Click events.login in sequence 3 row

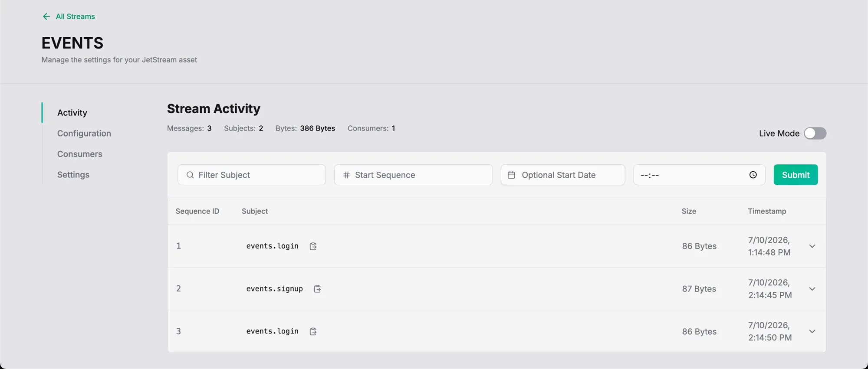click(272, 331)
